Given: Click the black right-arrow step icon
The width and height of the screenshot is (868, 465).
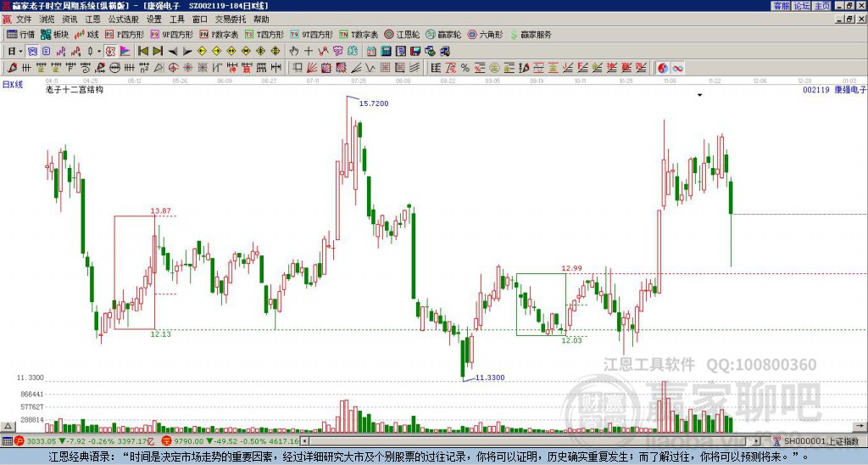Looking at the screenshot, I should 187,51.
